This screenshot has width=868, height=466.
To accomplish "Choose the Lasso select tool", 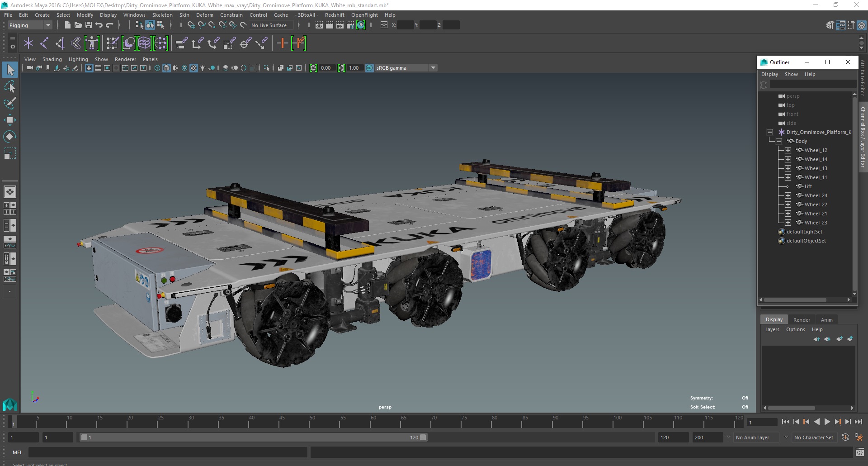I will 10,86.
